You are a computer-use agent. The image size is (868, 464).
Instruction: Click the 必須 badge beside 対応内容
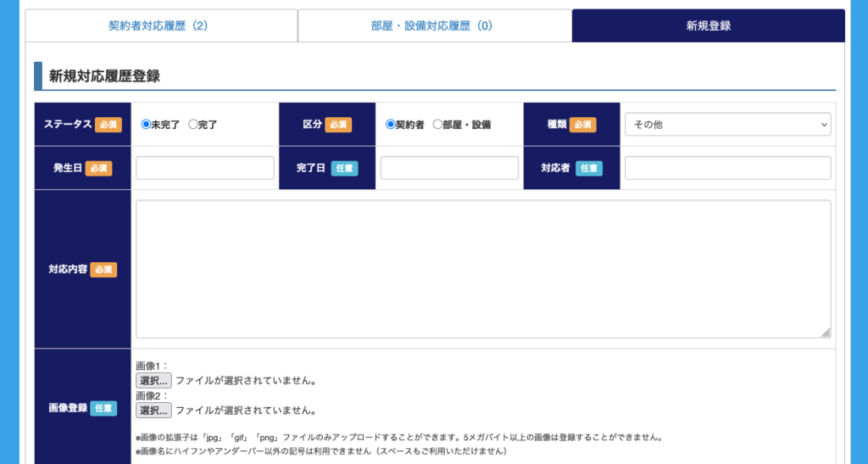[x=103, y=270]
